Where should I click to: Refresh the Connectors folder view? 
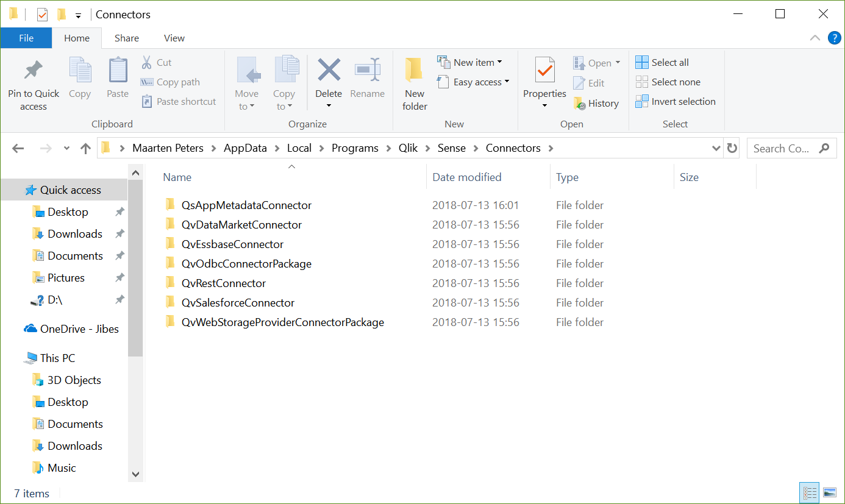[732, 148]
